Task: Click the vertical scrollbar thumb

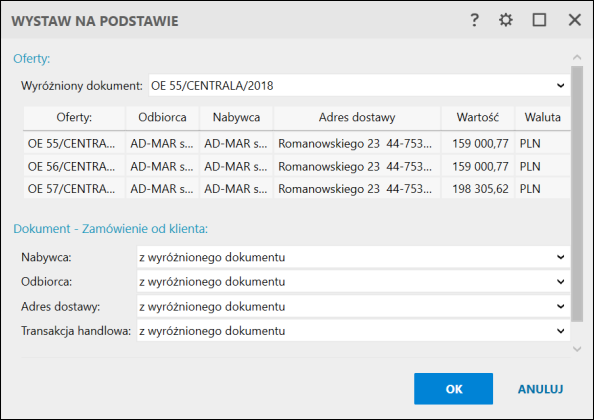Action: (x=577, y=194)
